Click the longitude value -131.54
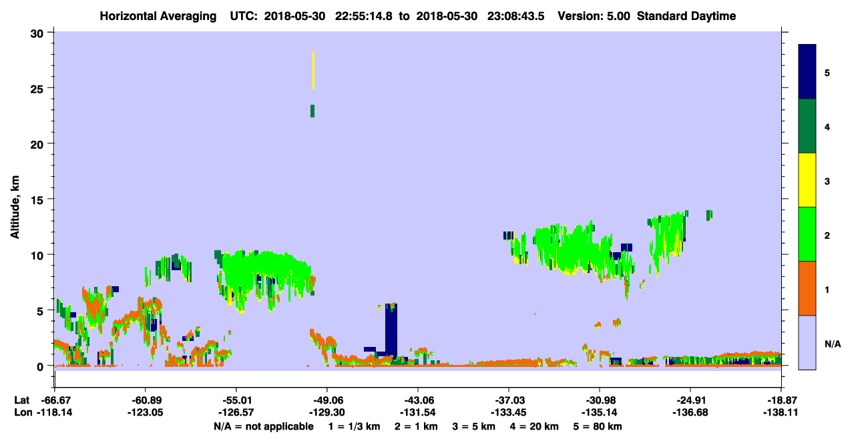This screenshot has width=868, height=445. click(417, 412)
